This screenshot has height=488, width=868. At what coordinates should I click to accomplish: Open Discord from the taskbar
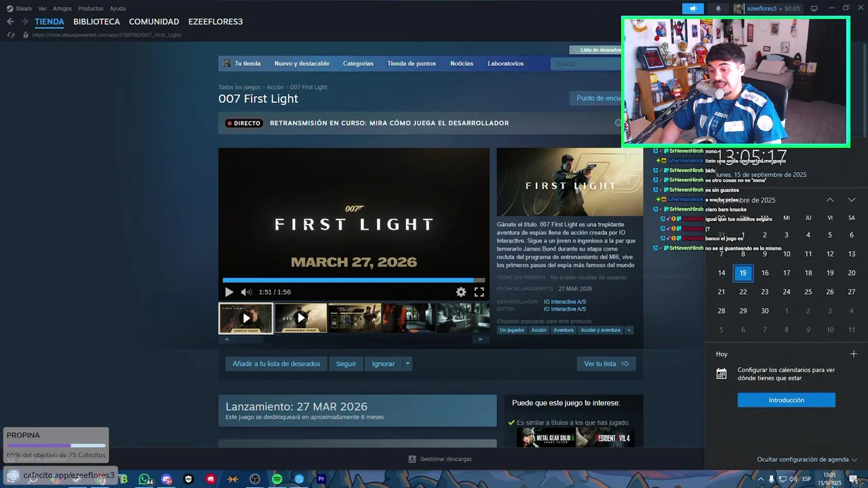pos(167,479)
